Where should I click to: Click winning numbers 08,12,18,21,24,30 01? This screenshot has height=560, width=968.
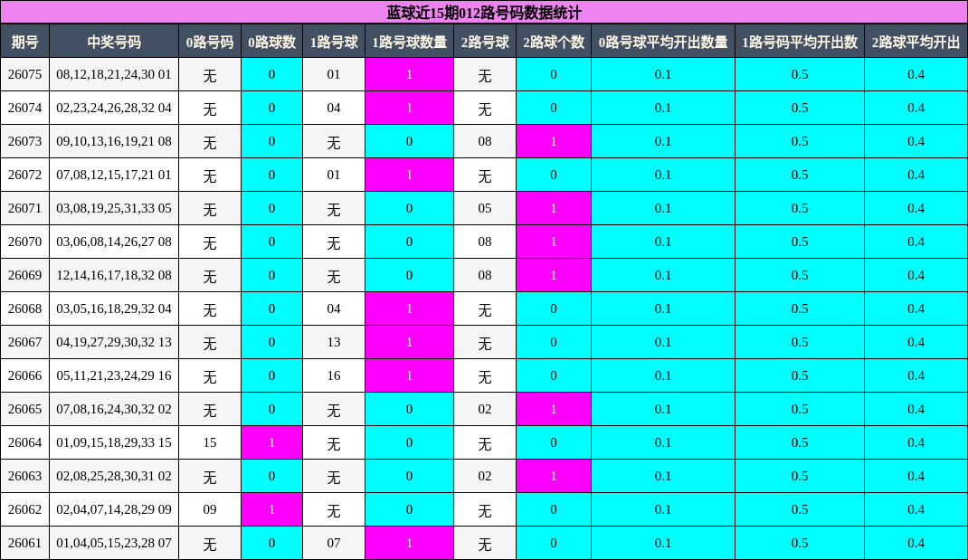114,74
